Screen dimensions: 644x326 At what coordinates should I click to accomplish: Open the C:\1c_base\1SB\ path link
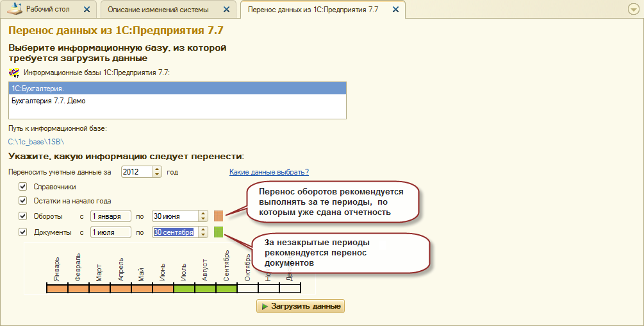click(36, 142)
